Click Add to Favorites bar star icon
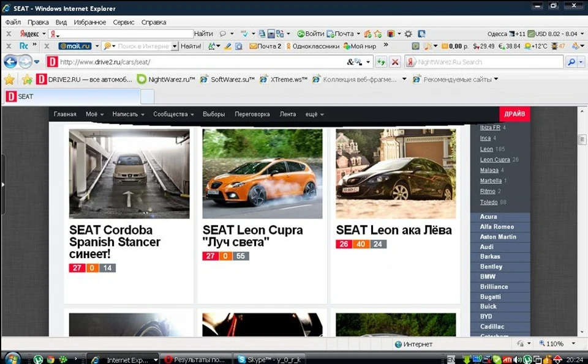Screen dimensions: 588x364 26,80
